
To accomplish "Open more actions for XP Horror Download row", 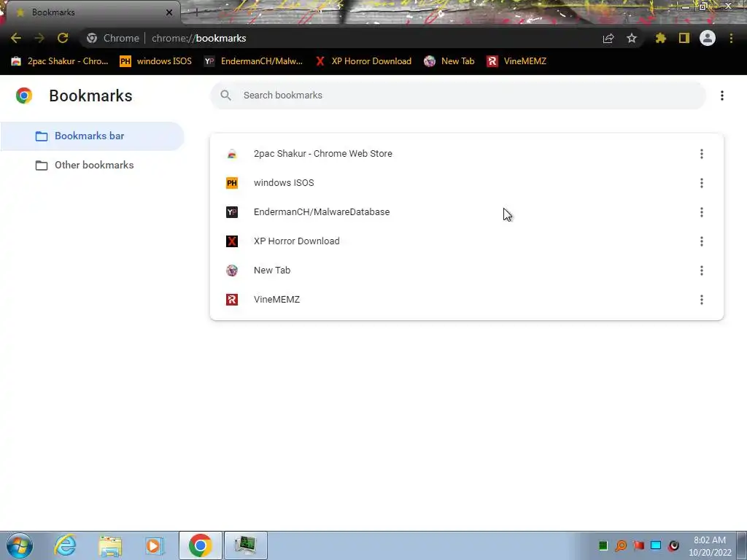I will pyautogui.click(x=701, y=241).
